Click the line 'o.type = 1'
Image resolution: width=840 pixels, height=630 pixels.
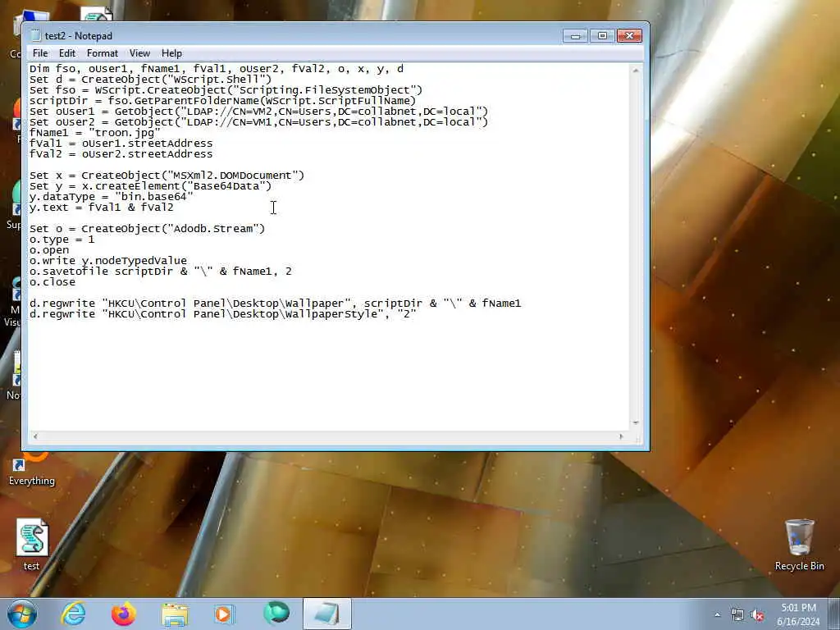click(x=62, y=240)
